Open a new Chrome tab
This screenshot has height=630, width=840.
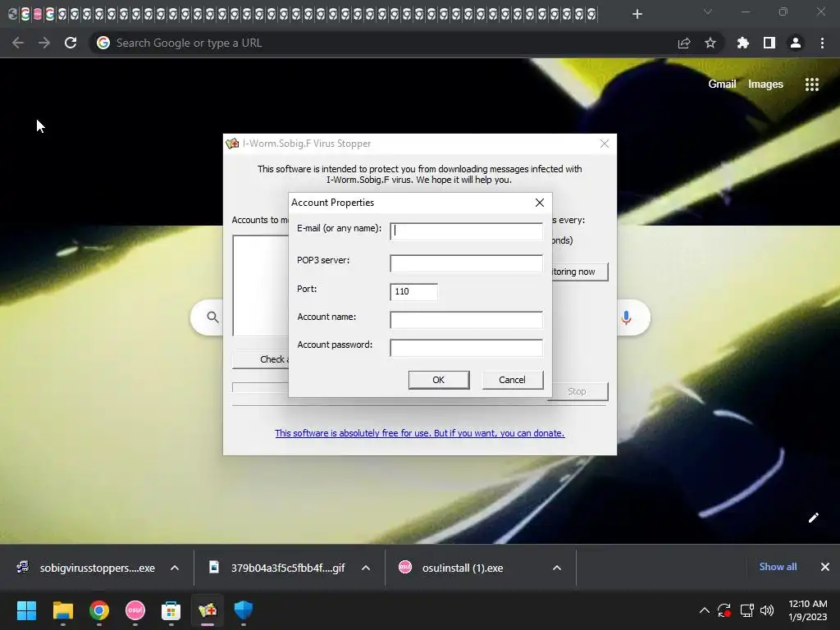[637, 14]
